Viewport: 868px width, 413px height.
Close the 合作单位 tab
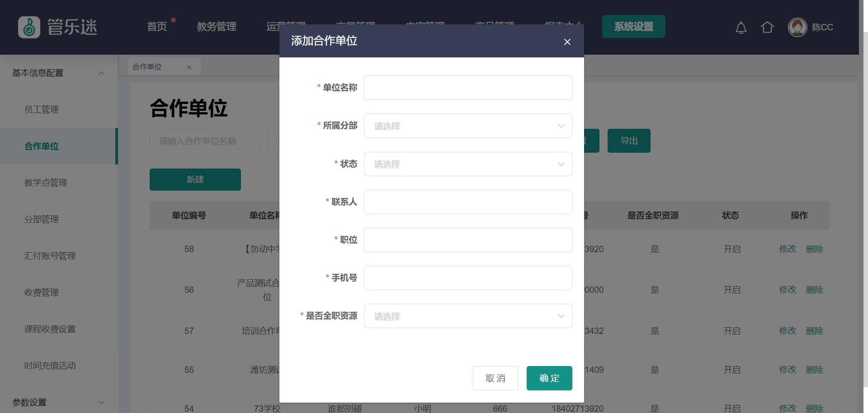click(189, 67)
